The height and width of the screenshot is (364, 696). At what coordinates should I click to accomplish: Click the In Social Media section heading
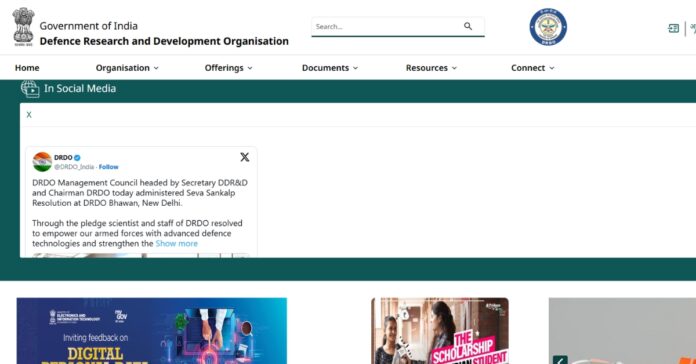click(80, 89)
